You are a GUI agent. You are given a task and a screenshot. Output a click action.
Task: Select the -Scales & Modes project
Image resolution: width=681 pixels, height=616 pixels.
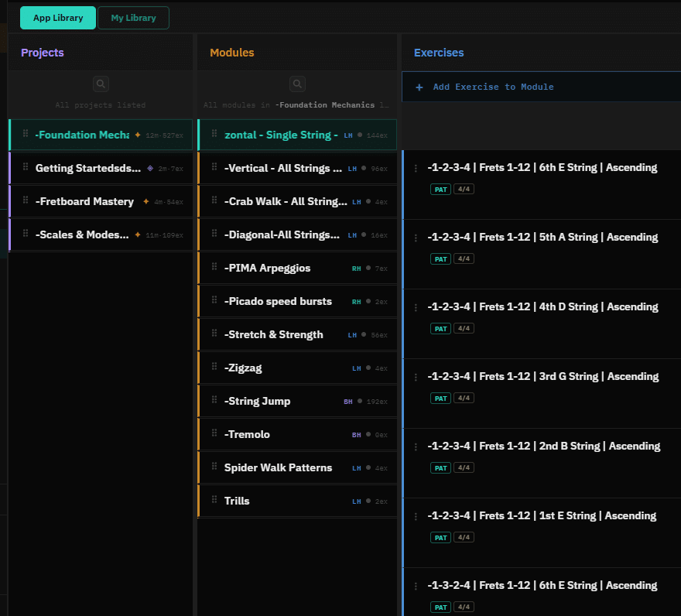pos(101,234)
